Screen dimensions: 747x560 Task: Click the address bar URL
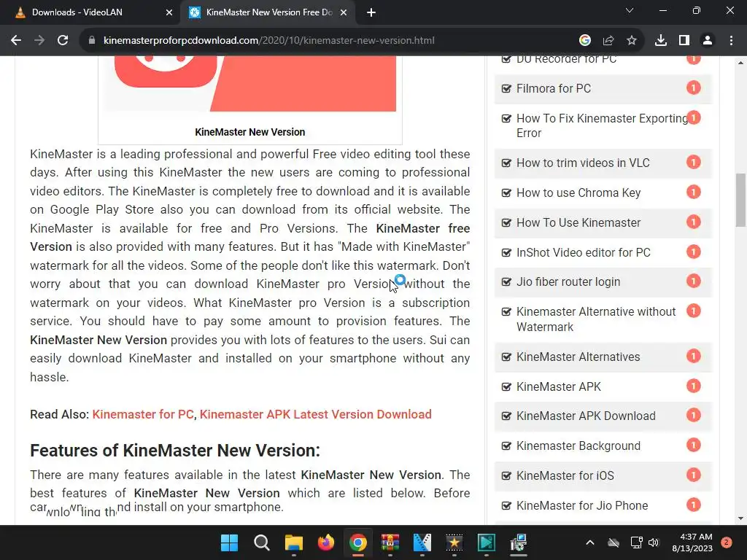click(268, 41)
